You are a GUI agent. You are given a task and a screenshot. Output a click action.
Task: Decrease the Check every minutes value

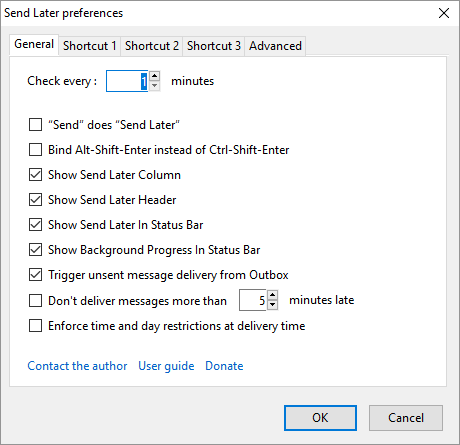[154, 86]
